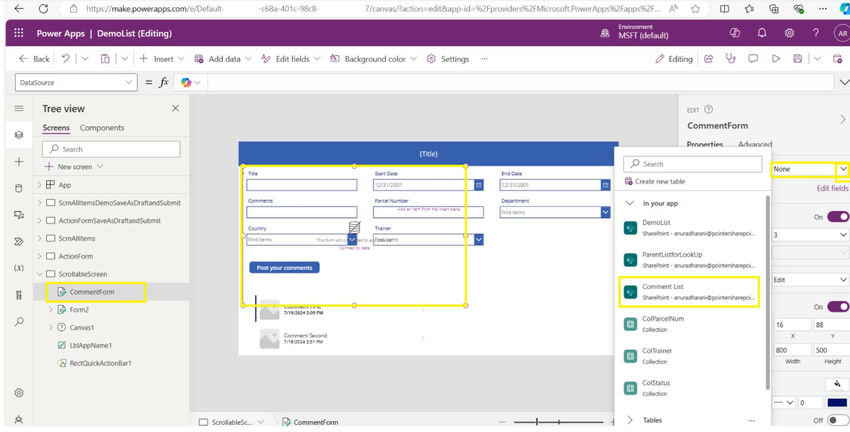Open the data source dropdown showing None
The width and height of the screenshot is (850, 432).
tap(810, 169)
